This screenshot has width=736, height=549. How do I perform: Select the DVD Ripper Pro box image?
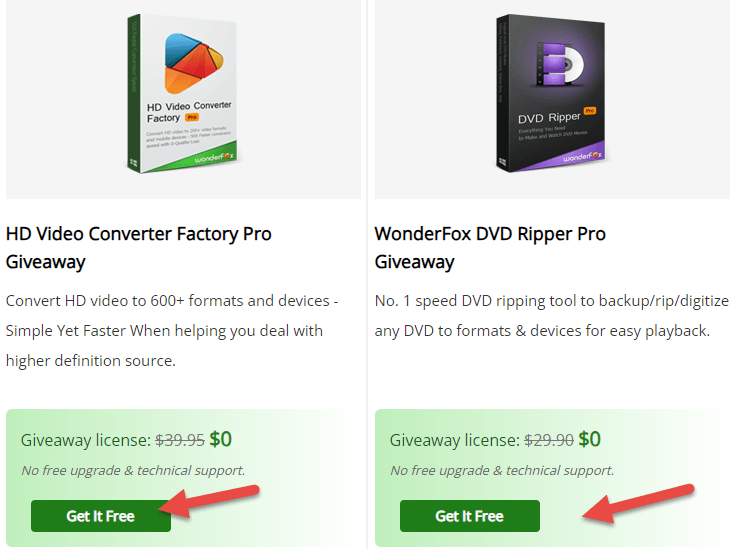552,94
